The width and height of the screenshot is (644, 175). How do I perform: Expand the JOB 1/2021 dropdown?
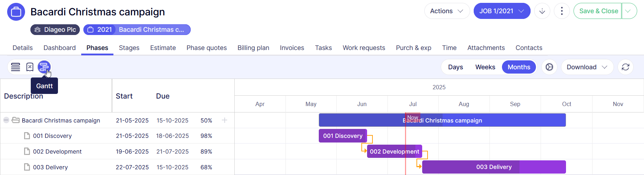coord(502,11)
